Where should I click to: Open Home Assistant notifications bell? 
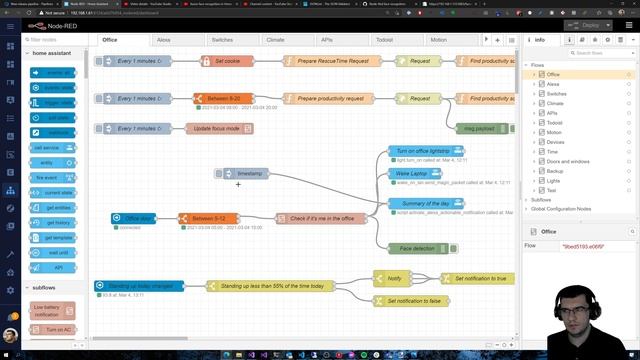pos(12,317)
